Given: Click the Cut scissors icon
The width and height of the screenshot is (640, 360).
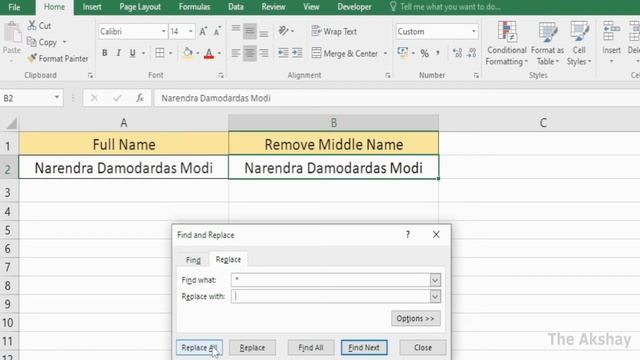Looking at the screenshot, I should (x=32, y=25).
